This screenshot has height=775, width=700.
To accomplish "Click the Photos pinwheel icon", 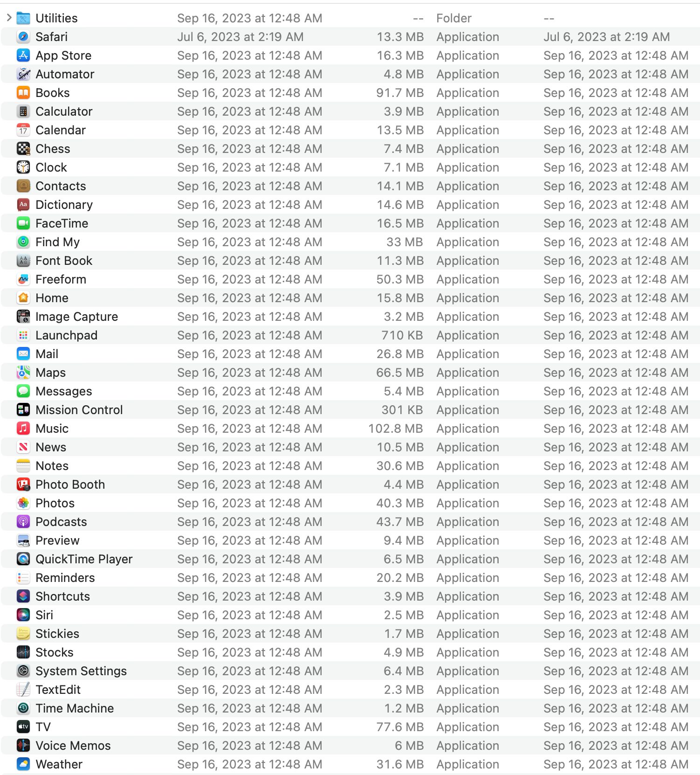I will pyautogui.click(x=23, y=503).
